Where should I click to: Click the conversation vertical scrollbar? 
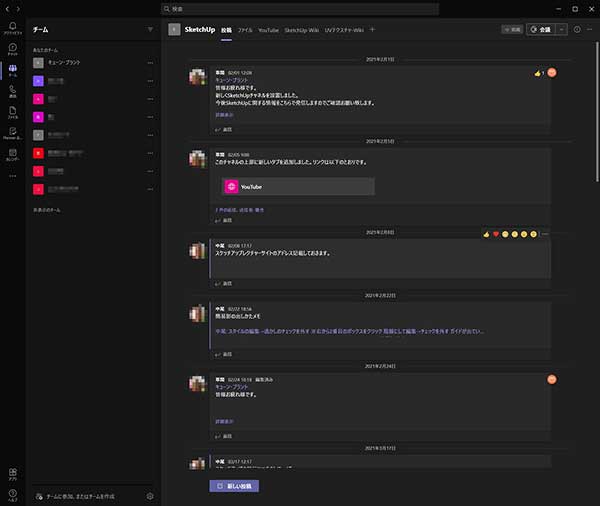coord(597,111)
